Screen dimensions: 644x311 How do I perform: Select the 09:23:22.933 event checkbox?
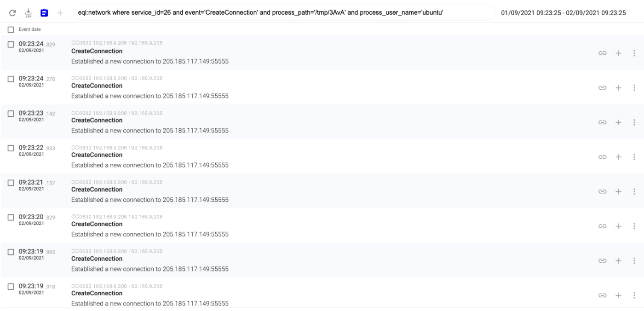pyautogui.click(x=11, y=148)
